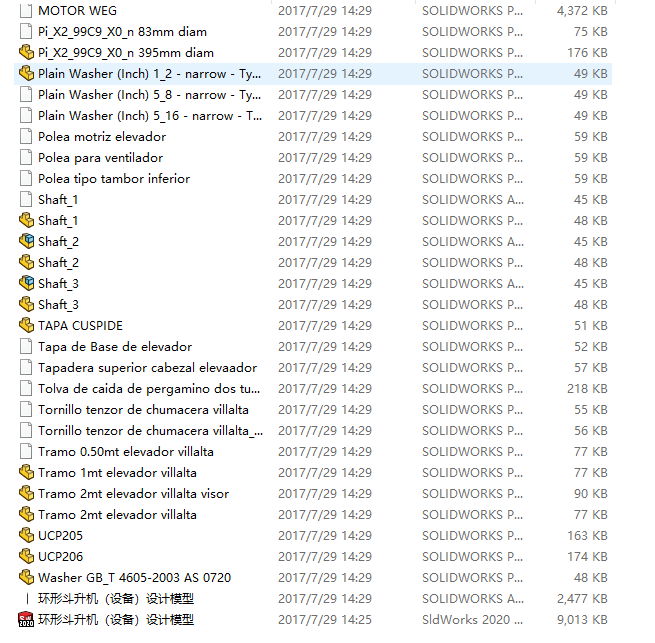655x643 pixels.
Task: Click the 4,372 KB size value
Action: point(582,10)
